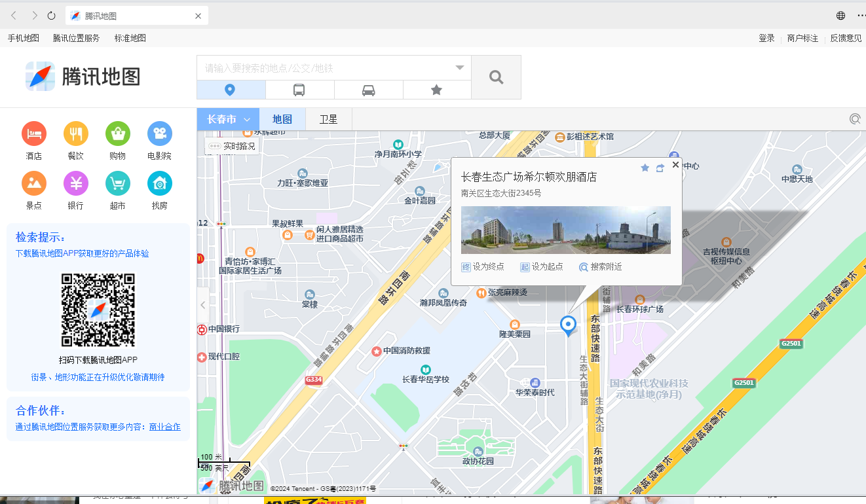Click 搜索附近 search nearby
The width and height of the screenshot is (866, 504).
[601, 267]
